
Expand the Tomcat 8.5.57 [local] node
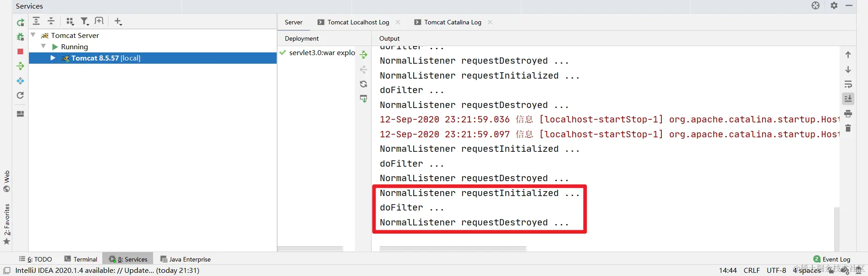[x=53, y=58]
